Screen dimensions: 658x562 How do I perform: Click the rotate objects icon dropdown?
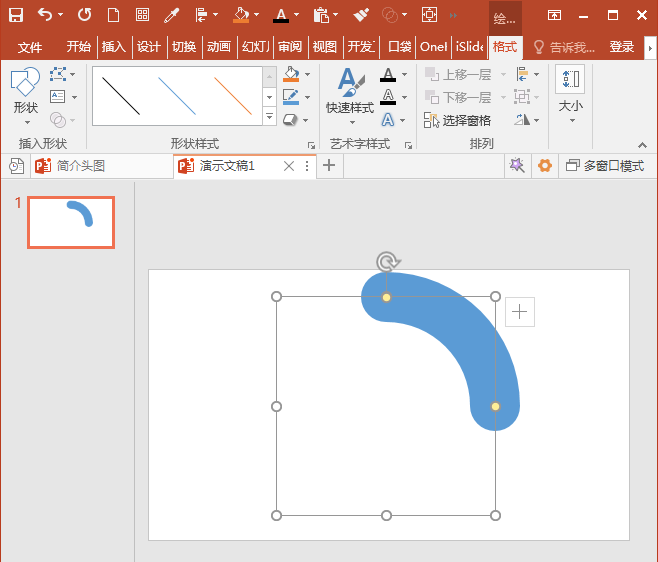(526, 120)
